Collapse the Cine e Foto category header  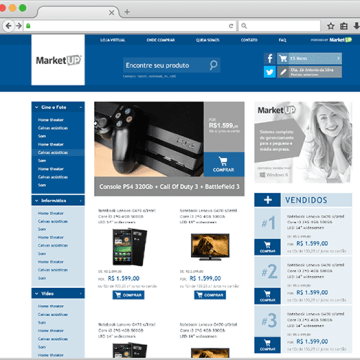coord(58,107)
